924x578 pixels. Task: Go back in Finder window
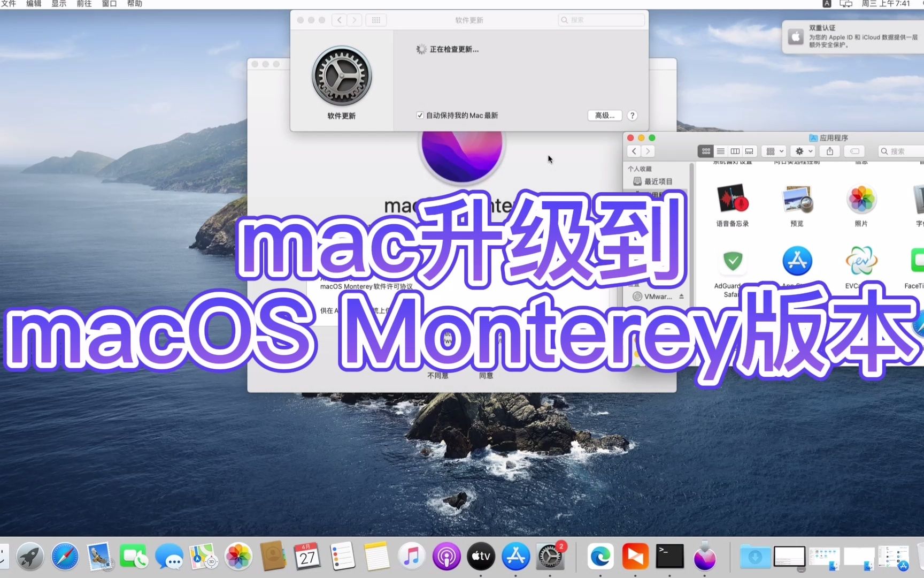point(634,151)
